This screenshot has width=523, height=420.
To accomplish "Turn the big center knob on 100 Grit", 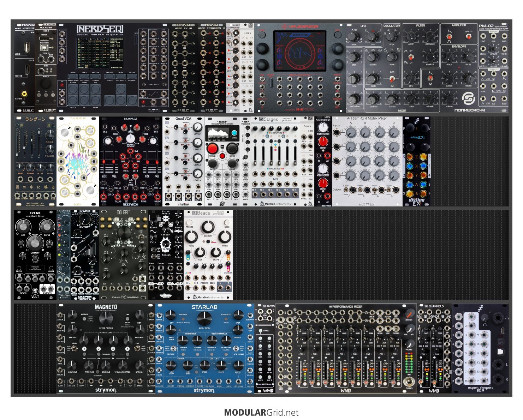I will [124, 233].
